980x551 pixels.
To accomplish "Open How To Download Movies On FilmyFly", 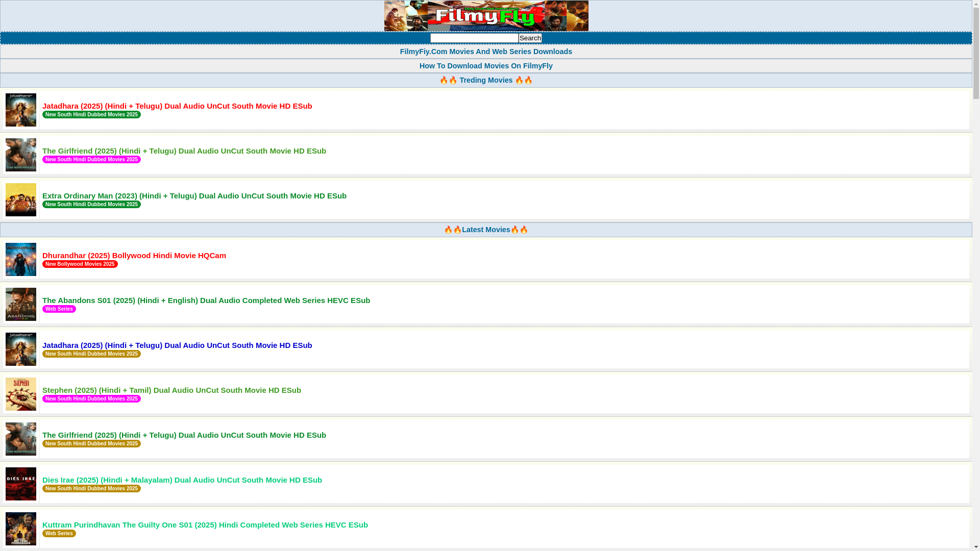I will click(x=486, y=66).
